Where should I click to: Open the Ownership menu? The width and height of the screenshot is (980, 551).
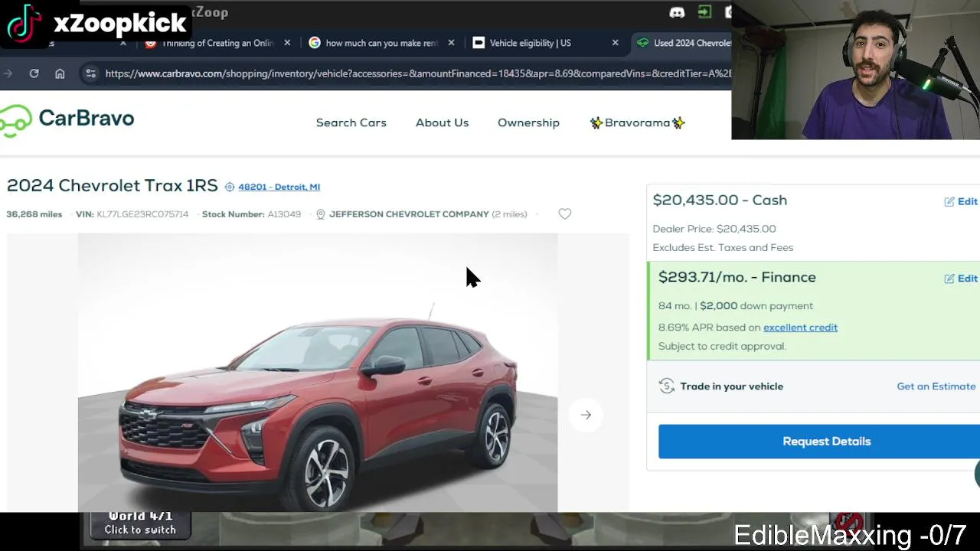point(528,122)
